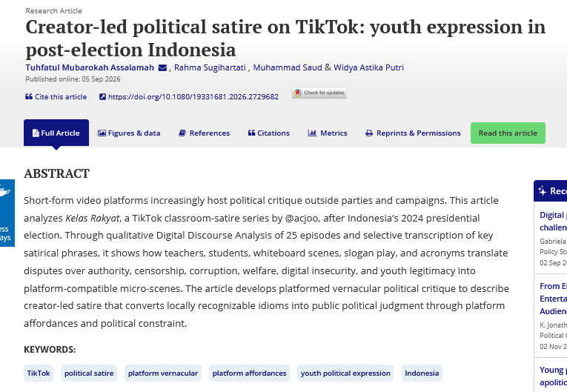The width and height of the screenshot is (567, 392).
Task: Open the Metrics tab
Action: (328, 133)
